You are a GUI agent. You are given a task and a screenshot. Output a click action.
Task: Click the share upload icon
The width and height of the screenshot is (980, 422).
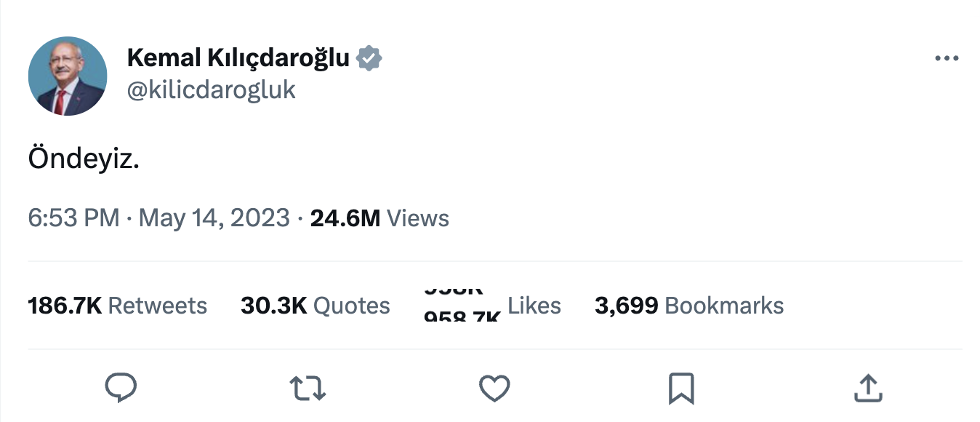click(x=868, y=388)
